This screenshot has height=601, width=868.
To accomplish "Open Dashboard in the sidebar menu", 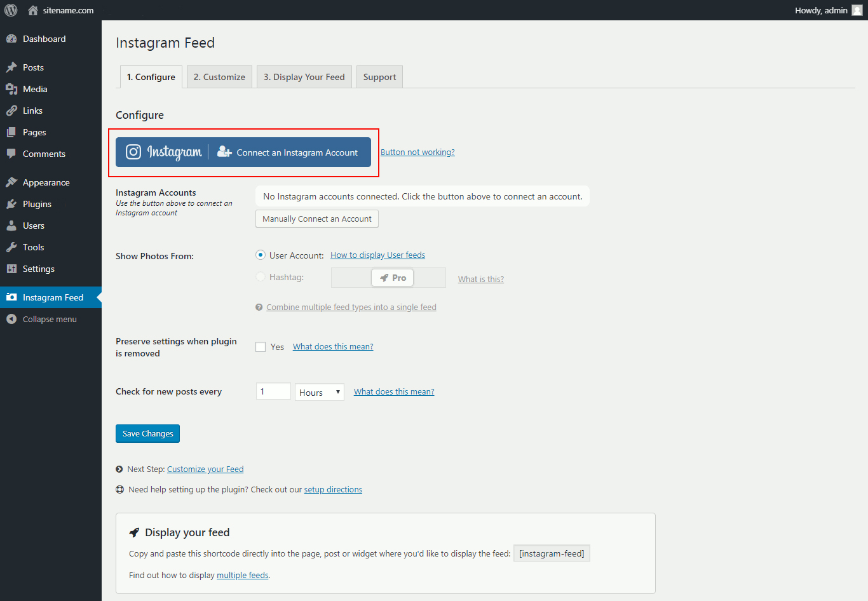I will [x=51, y=39].
